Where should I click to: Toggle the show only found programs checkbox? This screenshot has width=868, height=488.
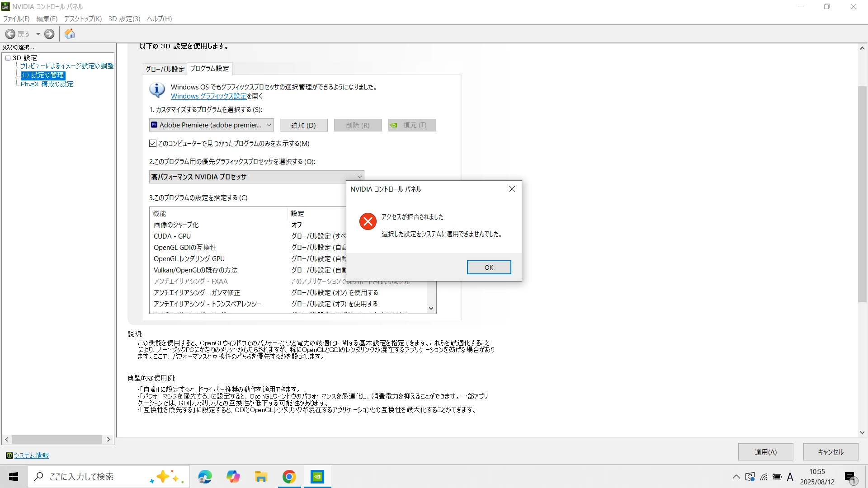[153, 143]
